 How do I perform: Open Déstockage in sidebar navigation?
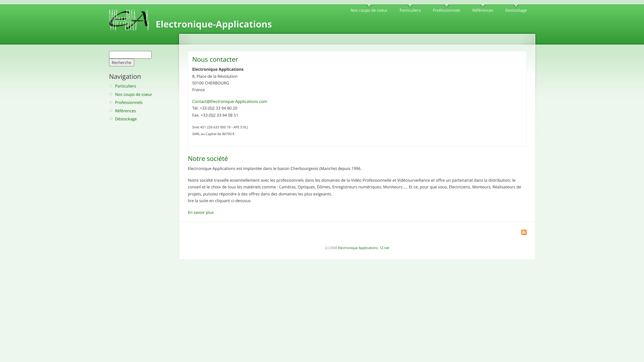click(x=126, y=119)
